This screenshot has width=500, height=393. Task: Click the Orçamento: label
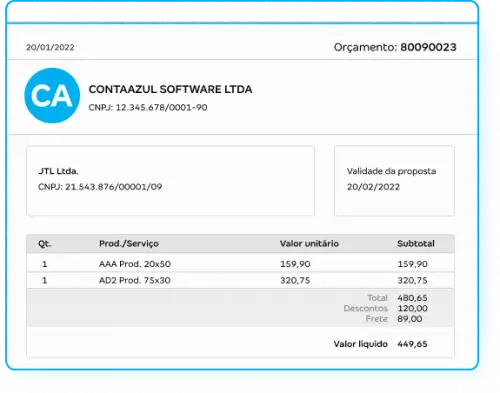tap(365, 47)
